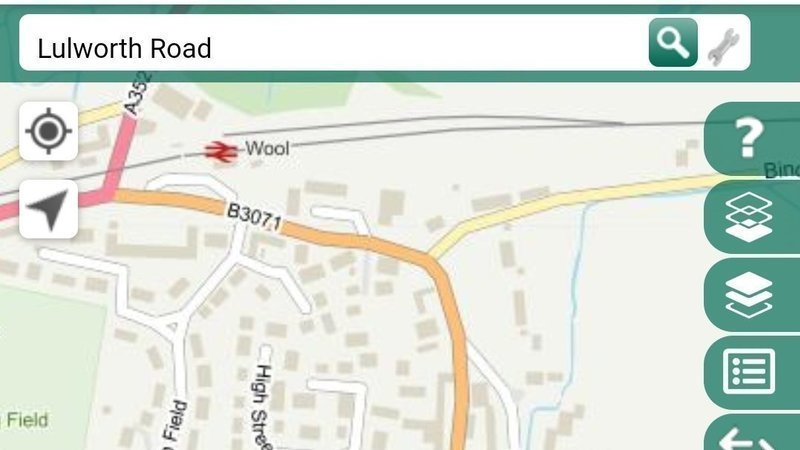Open overlay layers button with outlined stack
800x450 pixels.
[x=752, y=217]
